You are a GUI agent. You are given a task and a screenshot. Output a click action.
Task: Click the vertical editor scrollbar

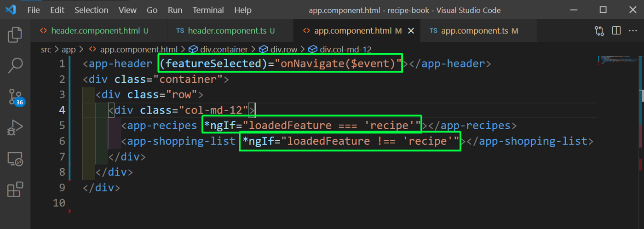pyautogui.click(x=641, y=143)
